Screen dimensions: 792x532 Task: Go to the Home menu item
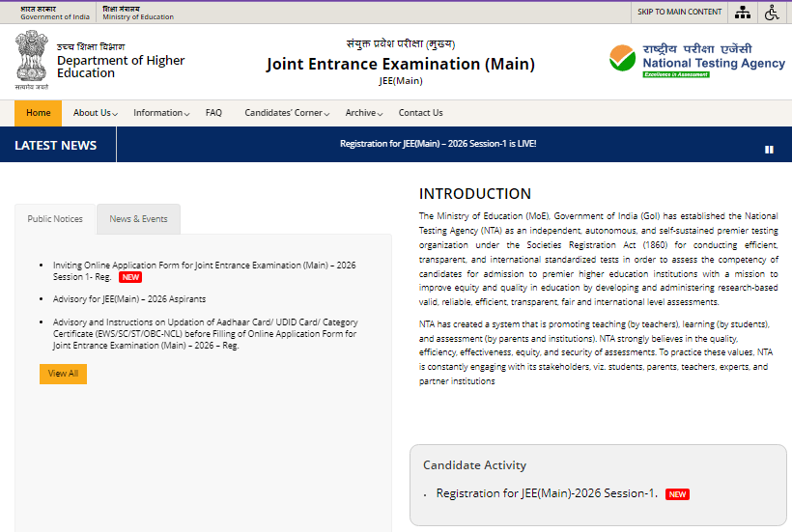coord(39,113)
